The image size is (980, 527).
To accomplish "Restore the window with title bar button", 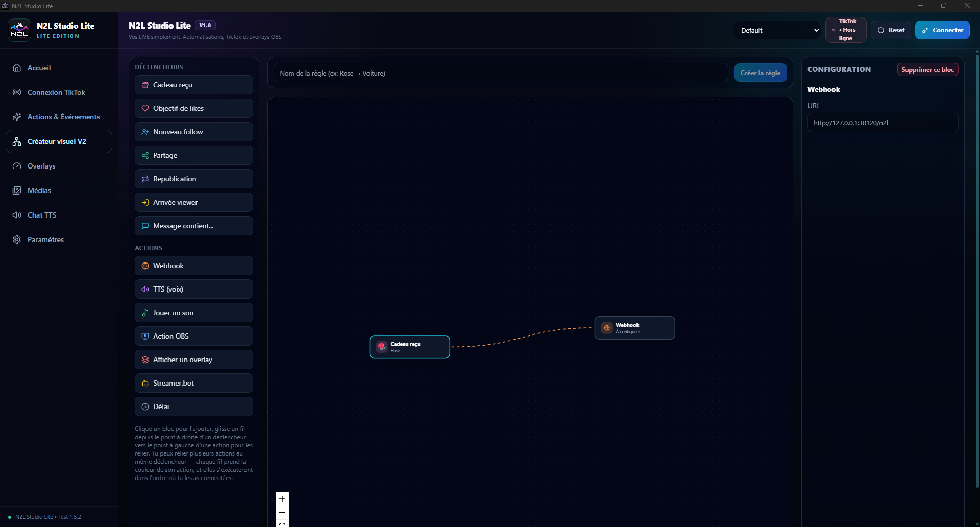I will pos(944,6).
